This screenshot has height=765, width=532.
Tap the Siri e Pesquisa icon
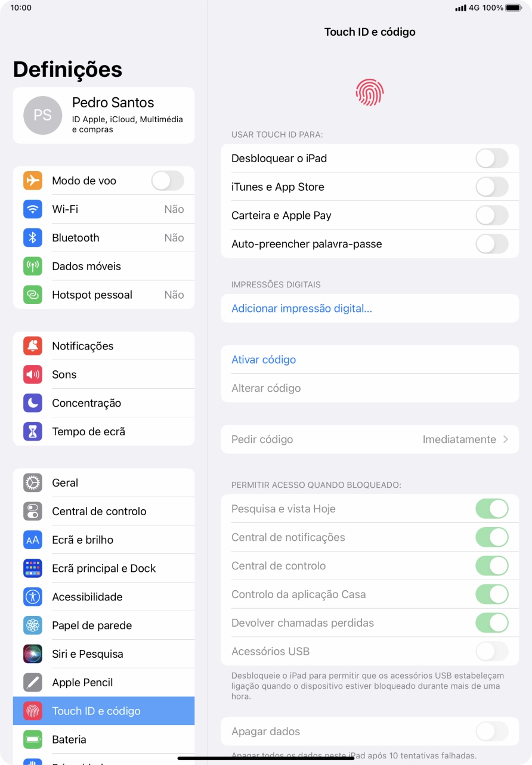[x=33, y=654]
